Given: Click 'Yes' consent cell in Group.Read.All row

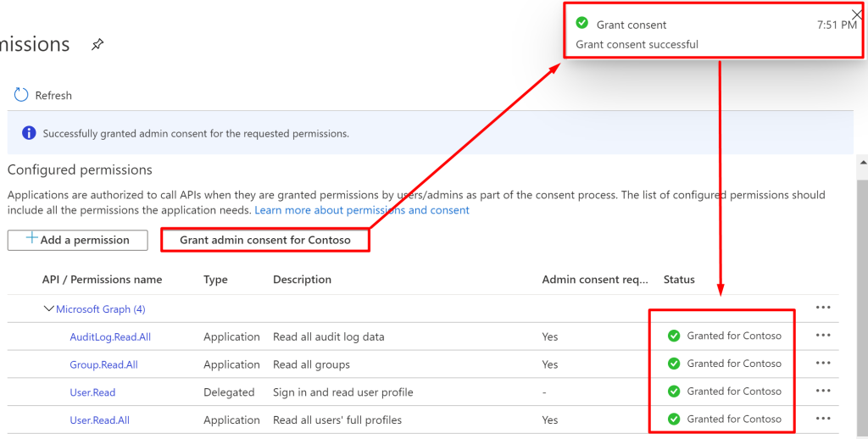Looking at the screenshot, I should click(549, 364).
